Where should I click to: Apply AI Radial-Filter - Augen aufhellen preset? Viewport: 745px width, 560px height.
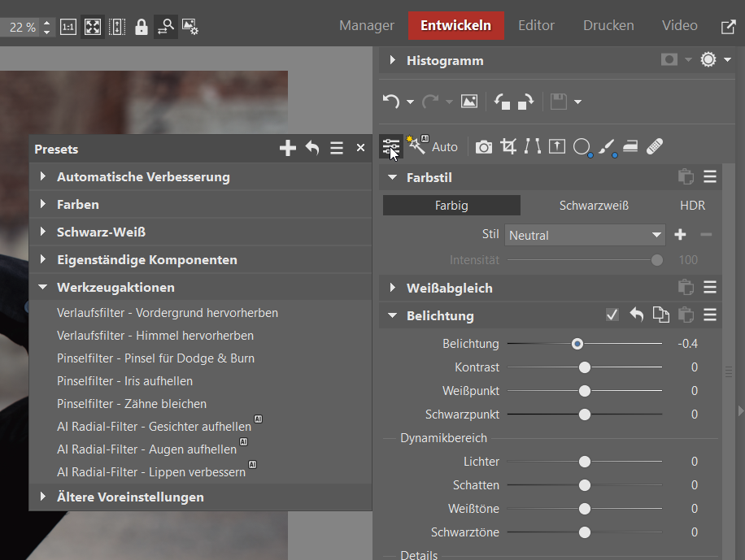[146, 449]
